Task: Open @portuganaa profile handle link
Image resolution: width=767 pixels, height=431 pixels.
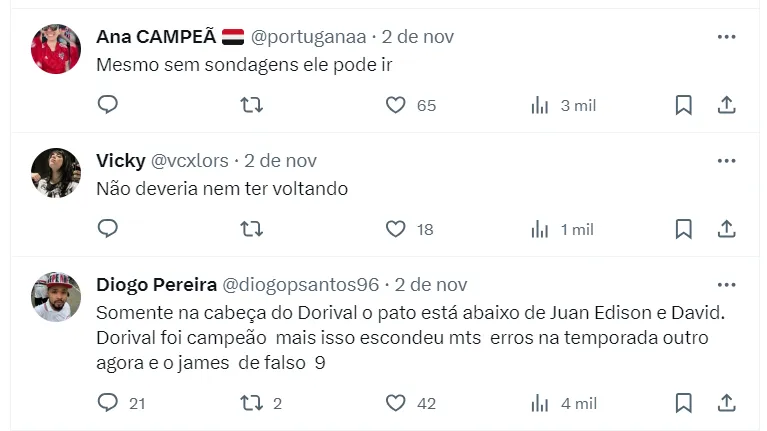Action: (x=309, y=37)
